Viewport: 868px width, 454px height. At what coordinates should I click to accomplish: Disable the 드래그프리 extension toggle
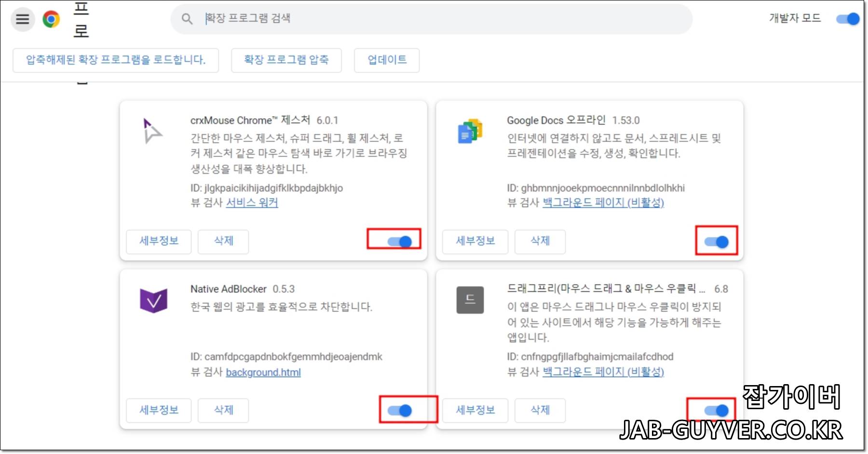coord(717,410)
